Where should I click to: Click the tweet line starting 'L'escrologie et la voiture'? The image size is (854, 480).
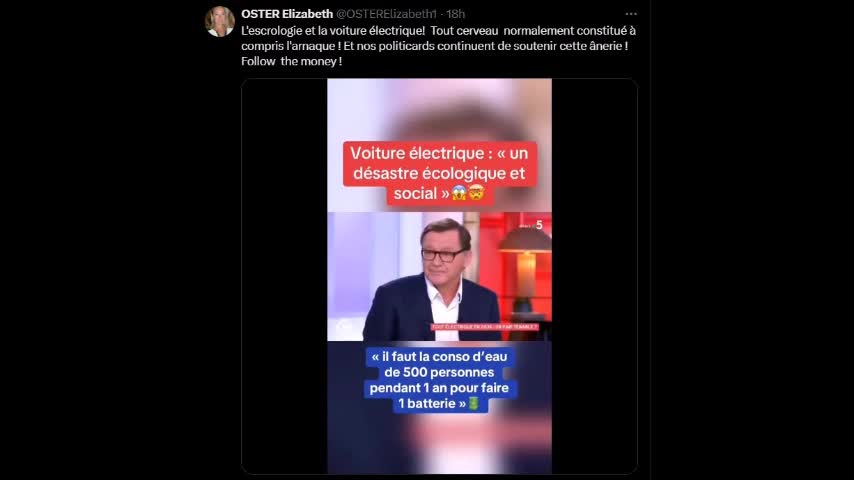pos(438,31)
